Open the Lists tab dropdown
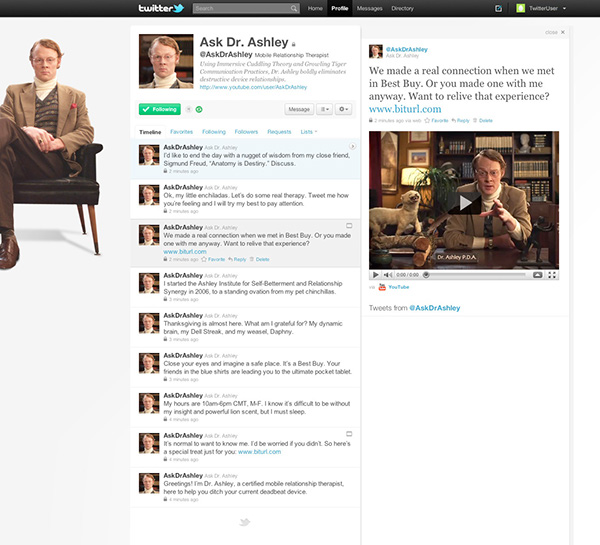The height and width of the screenshot is (545, 600). [x=308, y=132]
